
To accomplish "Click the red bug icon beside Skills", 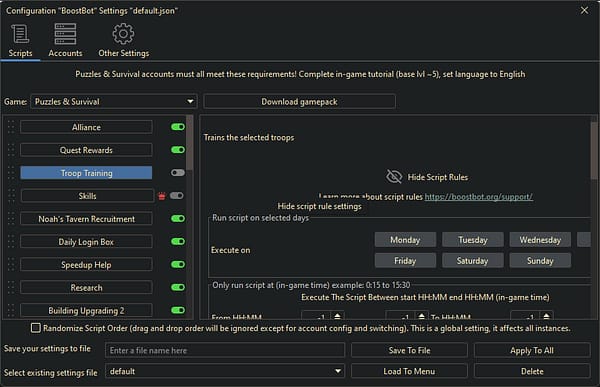I will pos(162,196).
